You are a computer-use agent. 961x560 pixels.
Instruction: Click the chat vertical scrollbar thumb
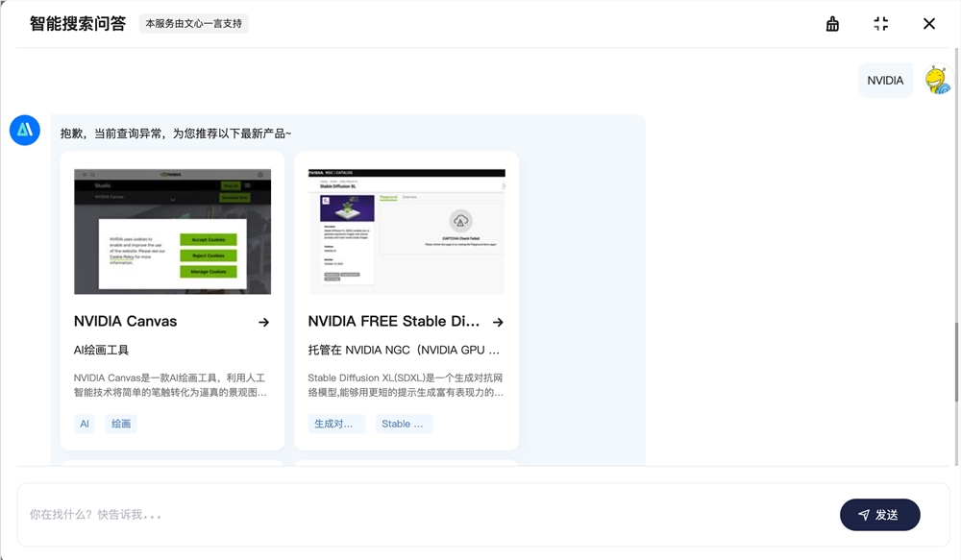956,361
